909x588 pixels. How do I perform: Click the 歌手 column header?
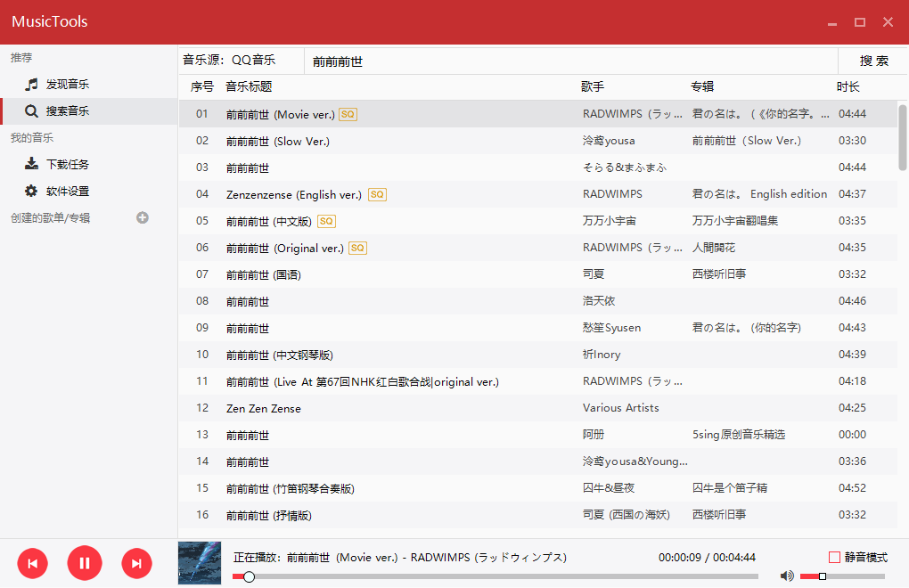(593, 87)
